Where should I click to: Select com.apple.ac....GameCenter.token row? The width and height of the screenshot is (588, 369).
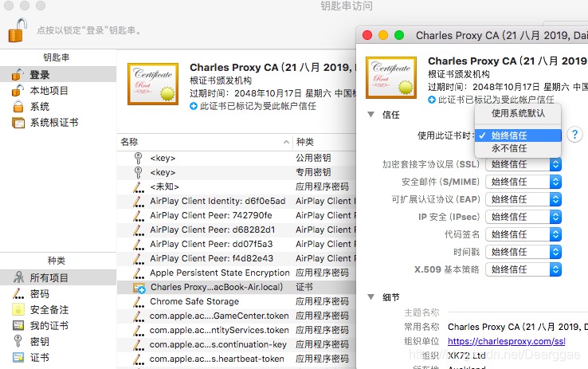[x=237, y=316]
